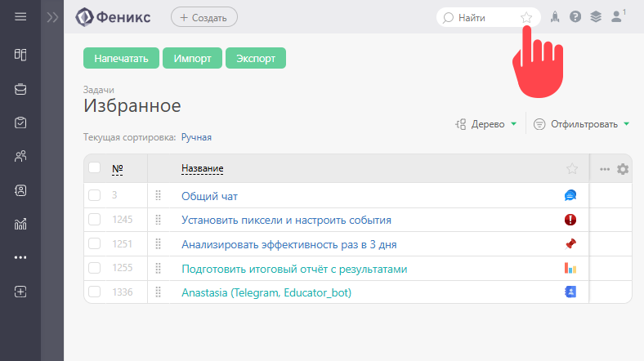The width and height of the screenshot is (644, 361).
Task: Open Анализировать эффективность раз в 3 дня
Action: point(289,245)
